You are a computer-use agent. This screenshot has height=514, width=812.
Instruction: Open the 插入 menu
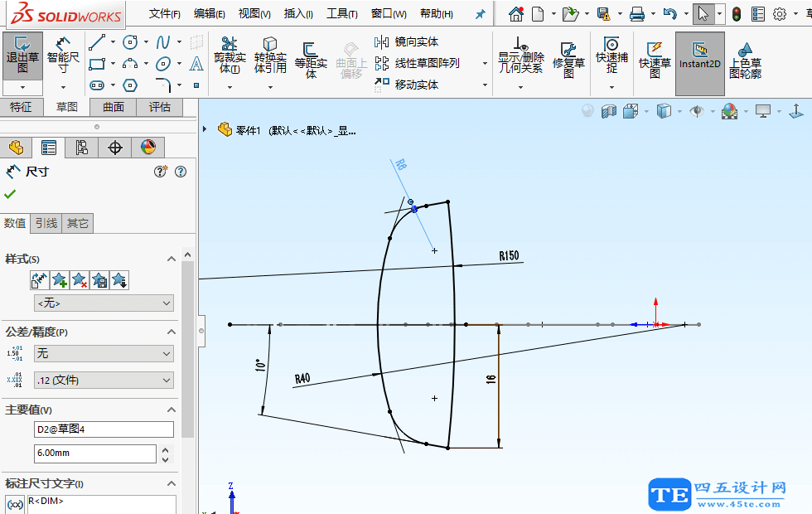pyautogui.click(x=298, y=13)
